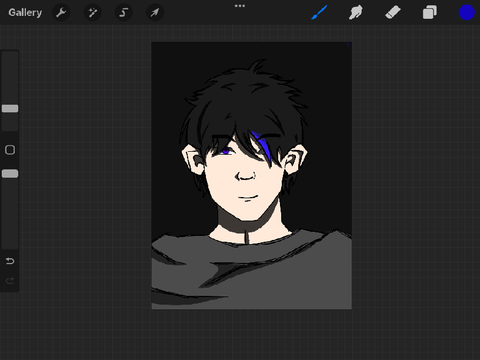
Task: Tap the square Modify button in sidebar
Action: [10, 150]
